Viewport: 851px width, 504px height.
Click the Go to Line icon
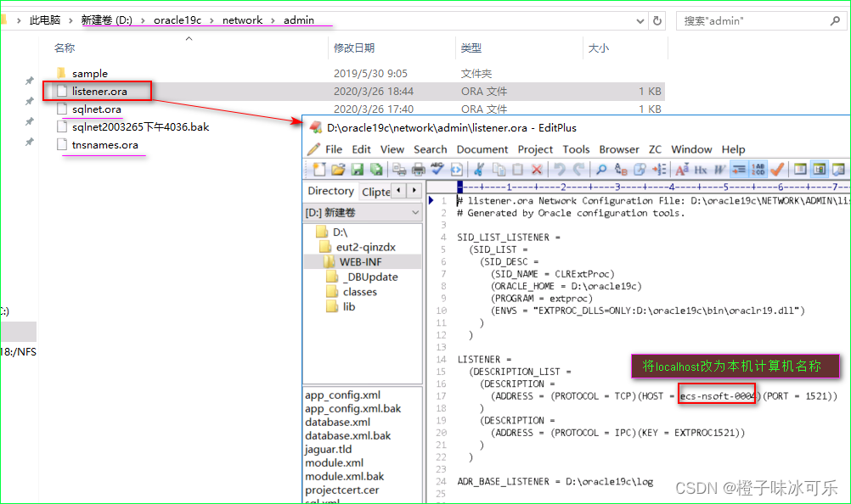pyautogui.click(x=659, y=170)
